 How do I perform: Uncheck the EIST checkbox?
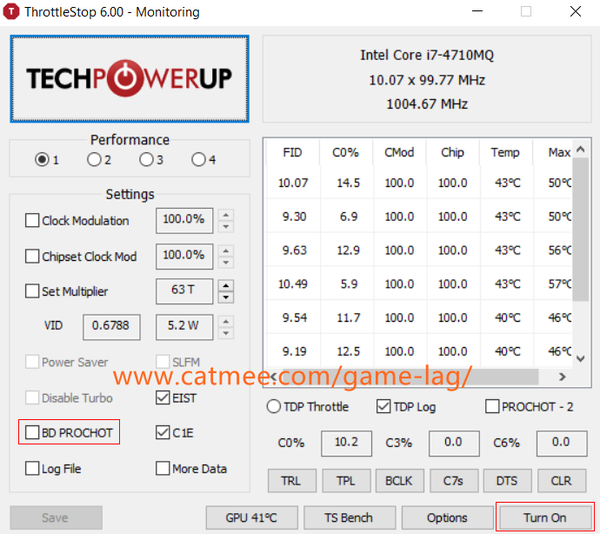coord(163,397)
